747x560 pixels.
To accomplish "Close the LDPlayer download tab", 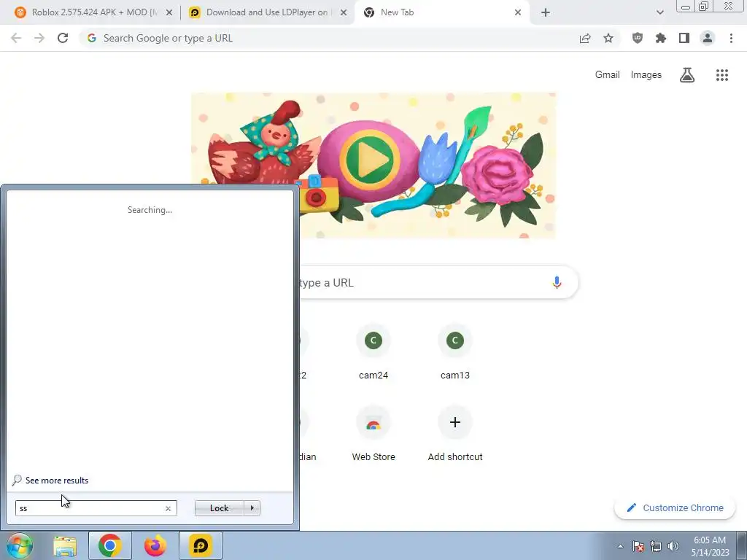I will coord(344,12).
